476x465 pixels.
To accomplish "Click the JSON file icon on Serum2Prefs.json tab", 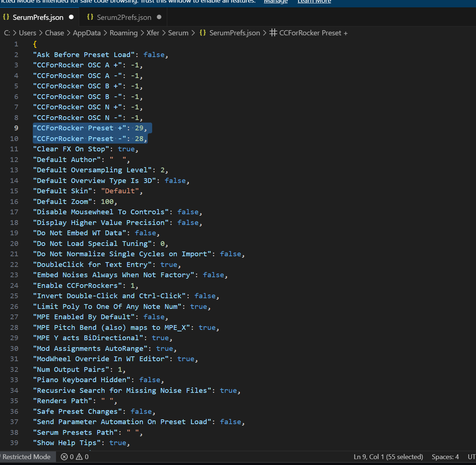I will click(x=90, y=17).
